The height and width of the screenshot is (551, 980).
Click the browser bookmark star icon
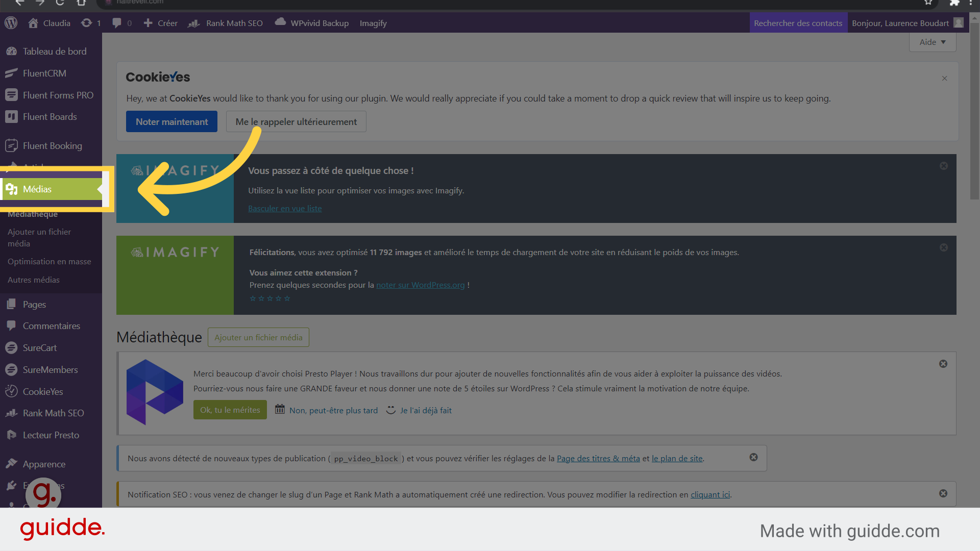pyautogui.click(x=928, y=3)
